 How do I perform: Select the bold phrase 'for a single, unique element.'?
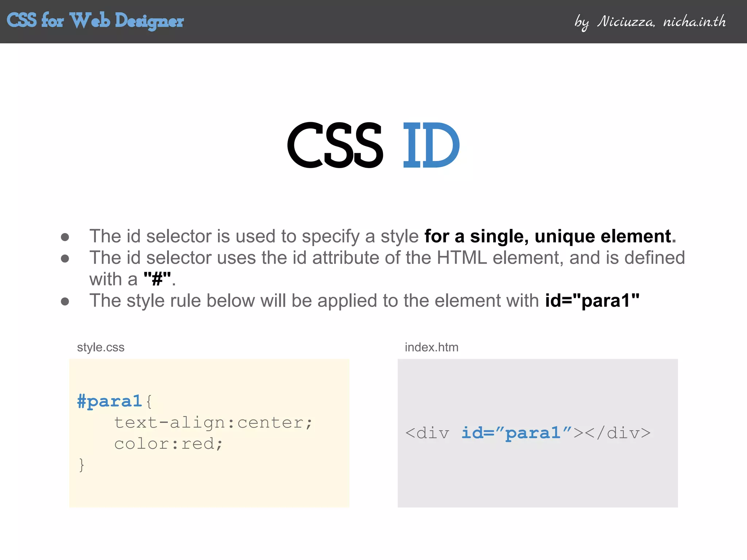[550, 236]
